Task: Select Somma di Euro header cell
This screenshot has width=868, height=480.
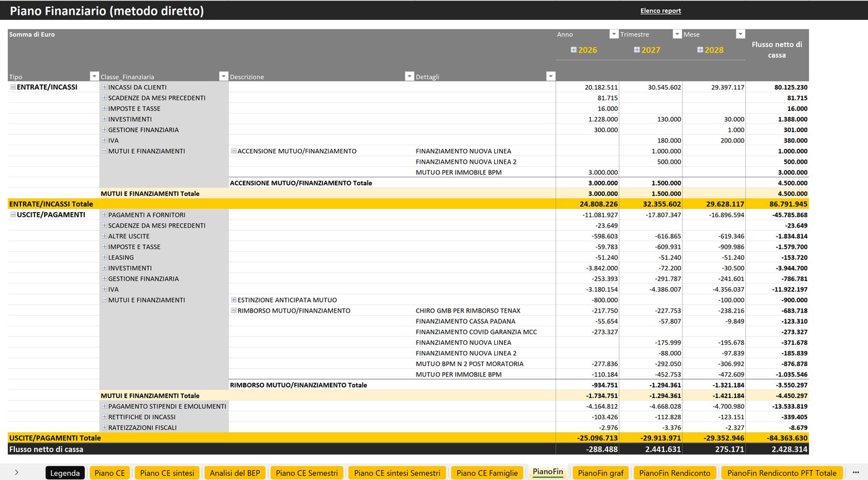Action: [x=32, y=34]
